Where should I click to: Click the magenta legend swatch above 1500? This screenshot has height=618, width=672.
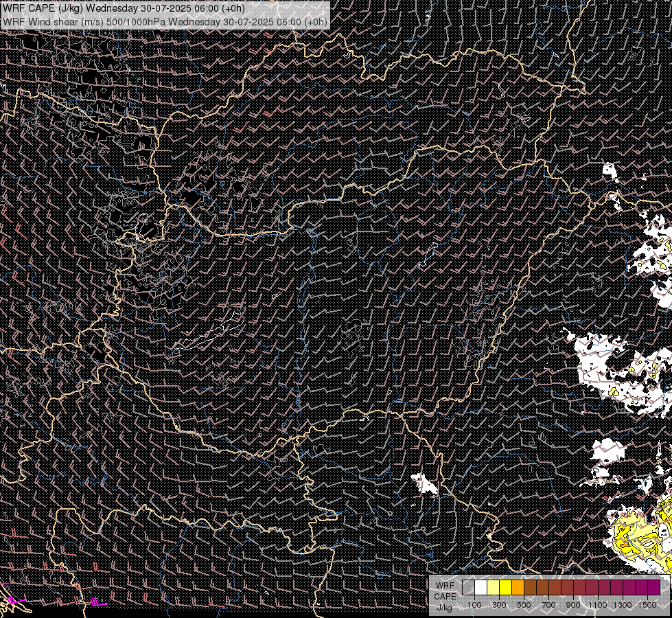[x=654, y=587]
